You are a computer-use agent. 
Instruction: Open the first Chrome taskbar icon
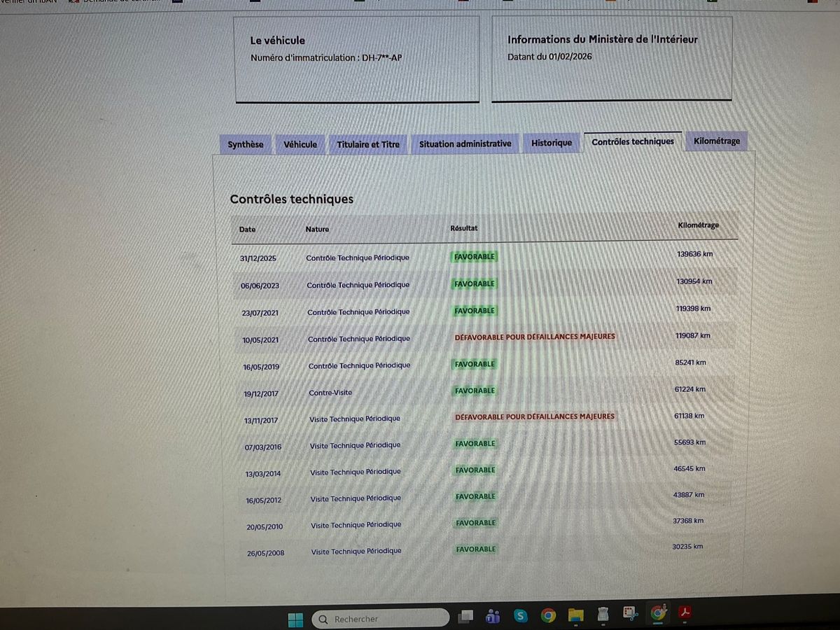point(548,615)
